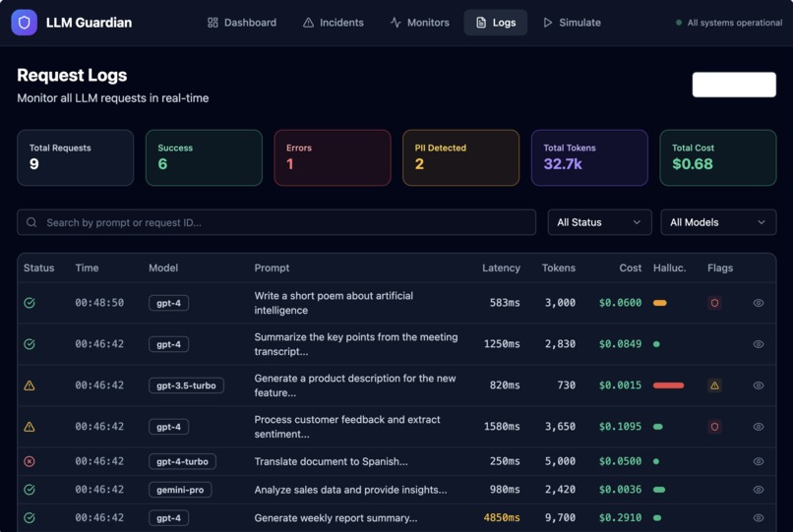This screenshot has width=793, height=532.
Task: Click the gpt-3.5-turbo model badge
Action: pos(186,385)
